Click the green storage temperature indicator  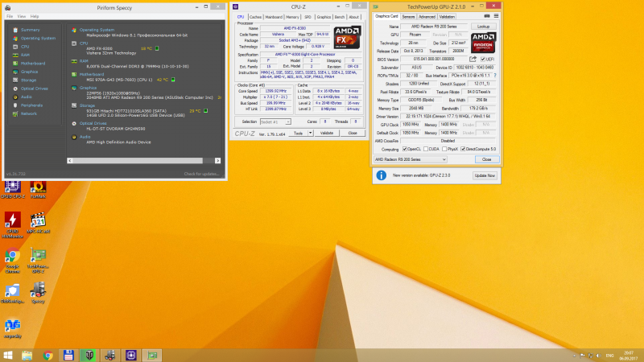tap(206, 111)
